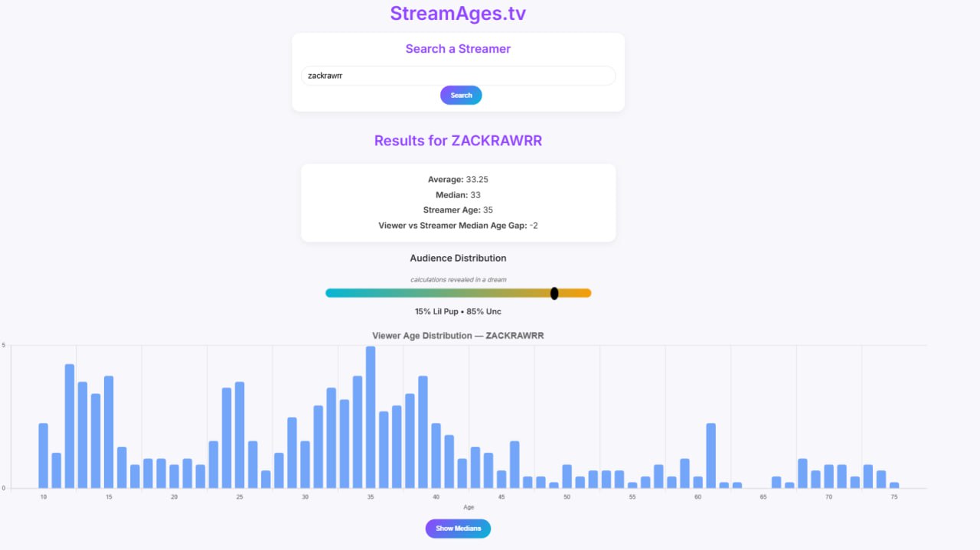Screen dimensions: 980x550
Task: Click the last chart bar at age 75
Action: click(894, 485)
